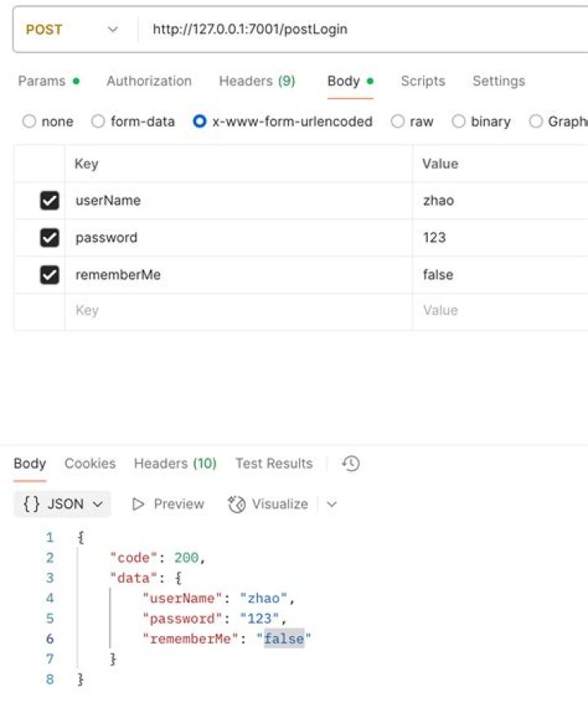This screenshot has height=703, width=588.
Task: Select the response Body tab
Action: click(29, 463)
